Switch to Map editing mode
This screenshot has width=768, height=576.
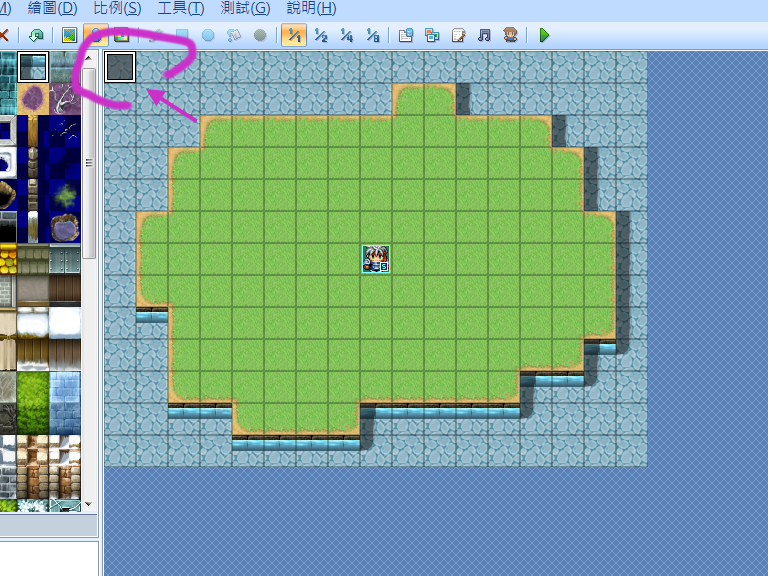point(70,35)
